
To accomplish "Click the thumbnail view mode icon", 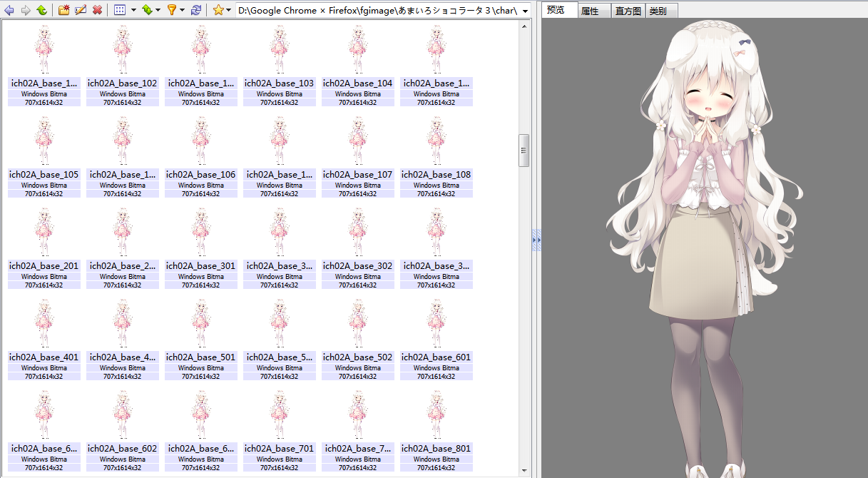I will tap(120, 10).
